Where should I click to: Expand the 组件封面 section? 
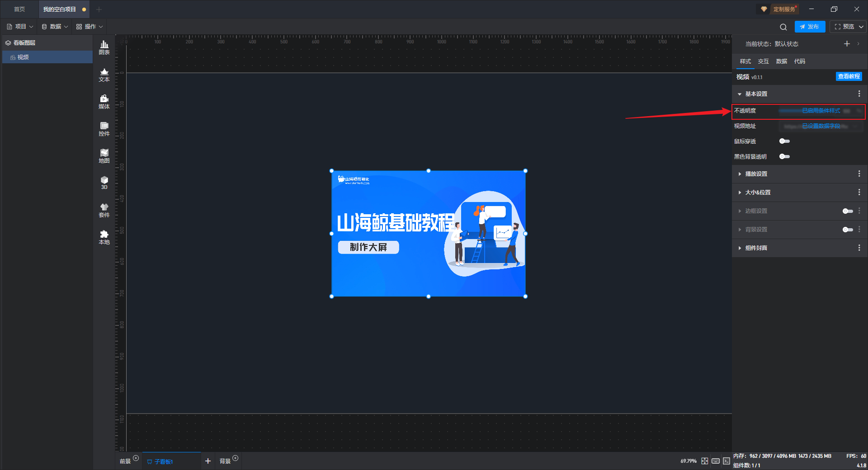click(x=740, y=248)
